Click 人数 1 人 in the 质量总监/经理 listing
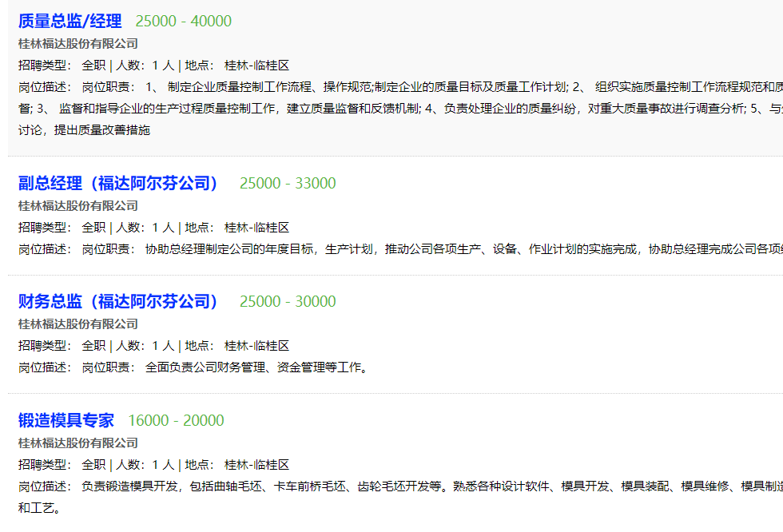 (x=145, y=66)
